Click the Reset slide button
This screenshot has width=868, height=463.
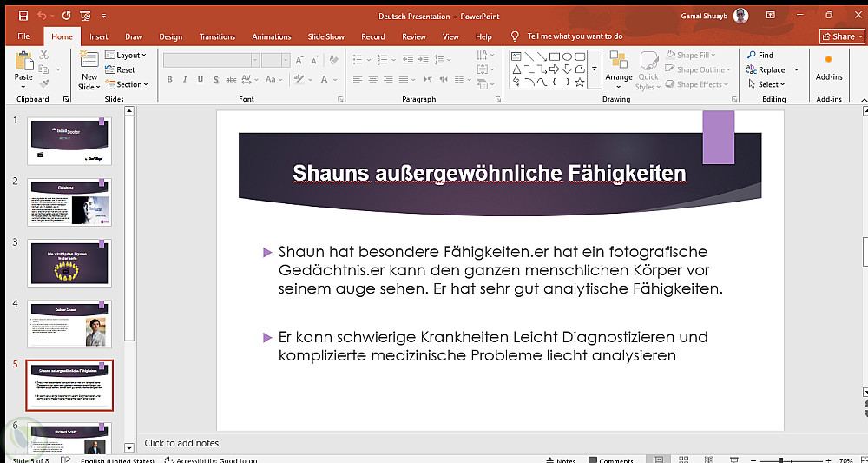(x=120, y=69)
